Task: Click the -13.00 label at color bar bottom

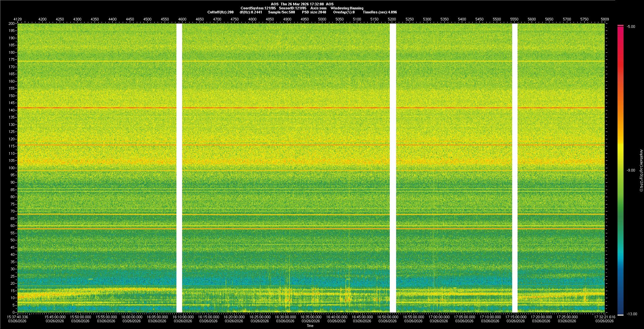Action: click(631, 314)
